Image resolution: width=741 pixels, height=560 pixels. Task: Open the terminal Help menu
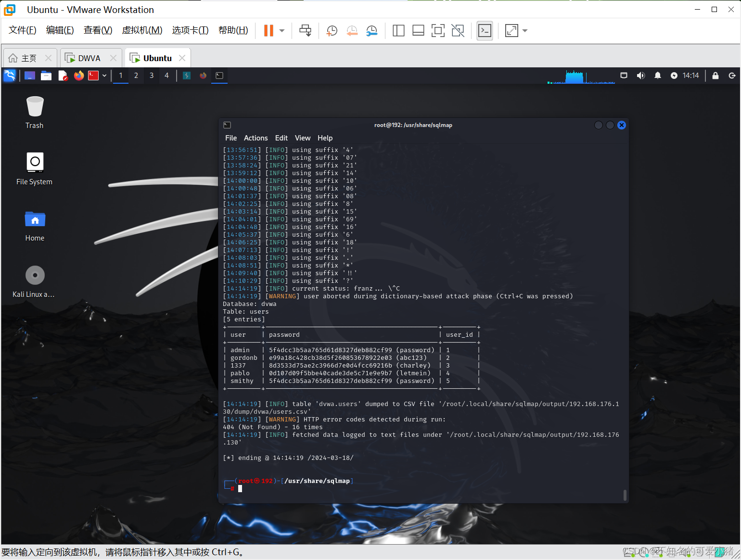point(325,138)
